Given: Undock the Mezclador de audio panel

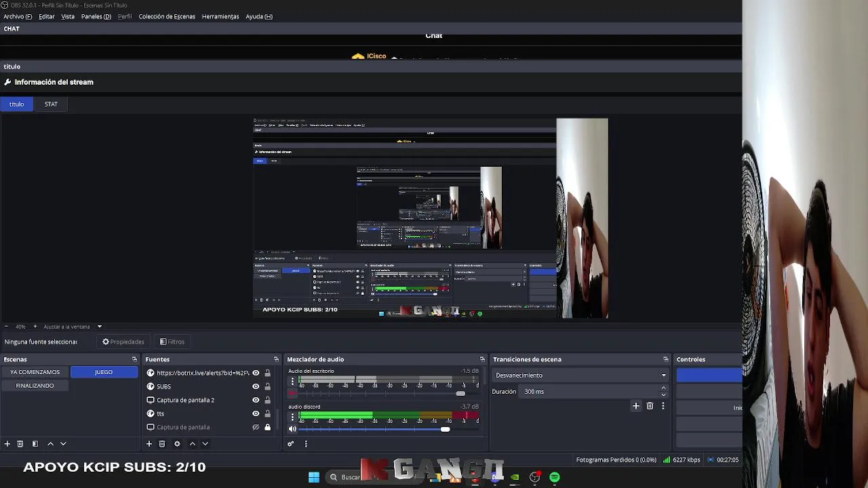Looking at the screenshot, I should 482,359.
